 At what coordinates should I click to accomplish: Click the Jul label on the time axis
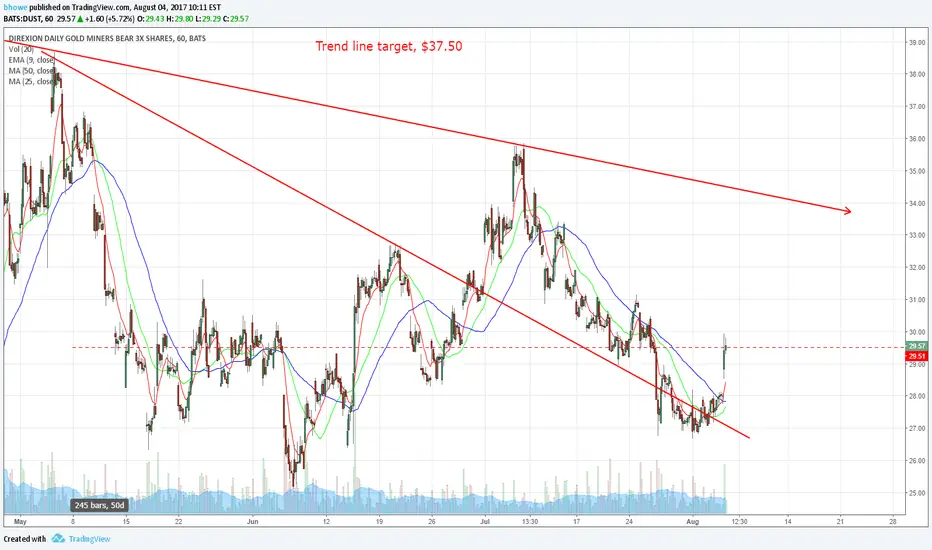click(x=485, y=521)
